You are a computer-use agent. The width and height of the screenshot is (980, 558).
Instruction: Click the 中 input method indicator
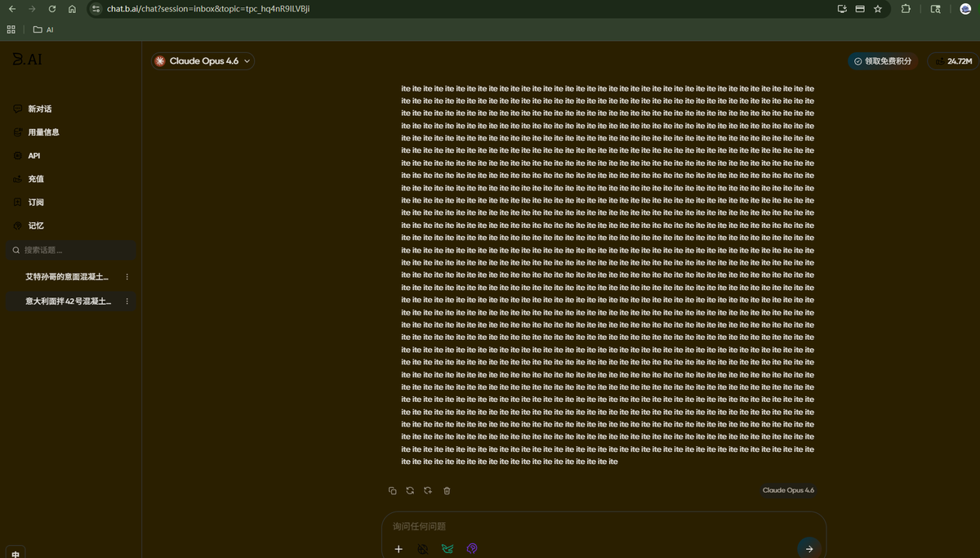tap(16, 553)
